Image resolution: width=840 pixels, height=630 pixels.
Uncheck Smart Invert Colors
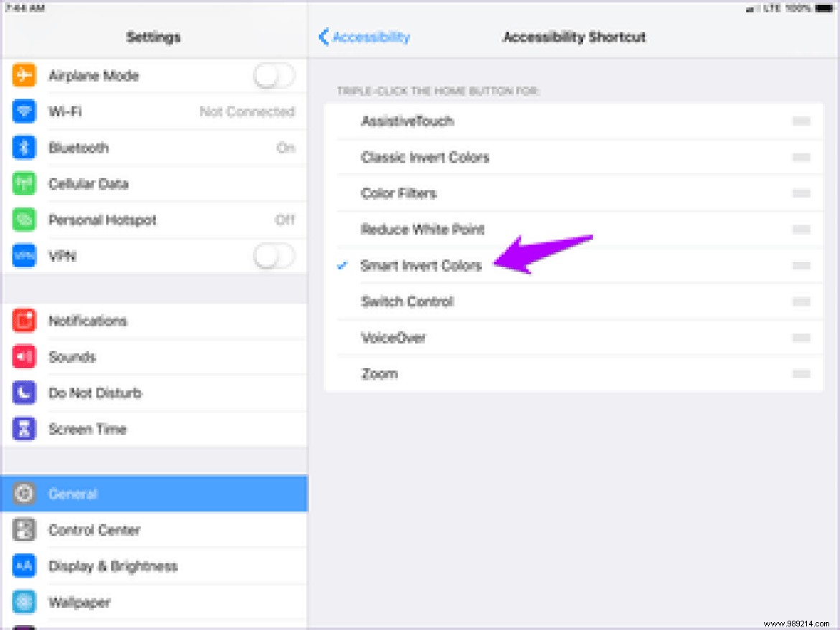pos(422,265)
